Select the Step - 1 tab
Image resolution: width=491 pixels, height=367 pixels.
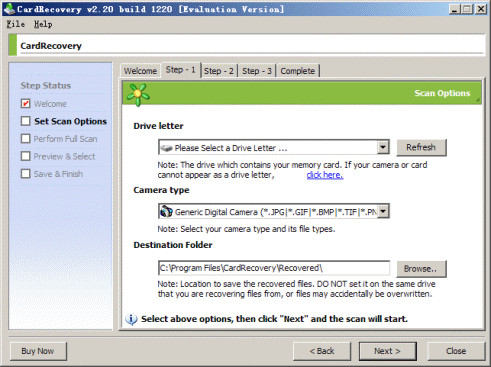181,70
